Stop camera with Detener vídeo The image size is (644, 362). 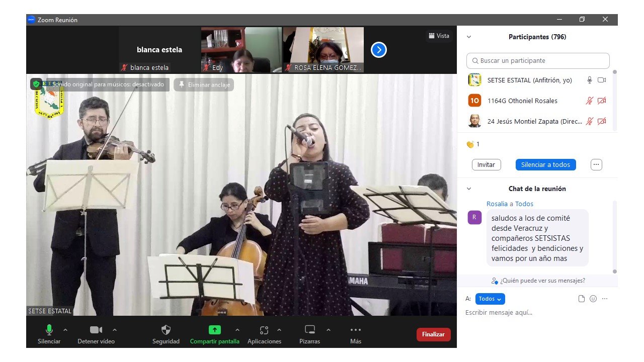point(96,334)
